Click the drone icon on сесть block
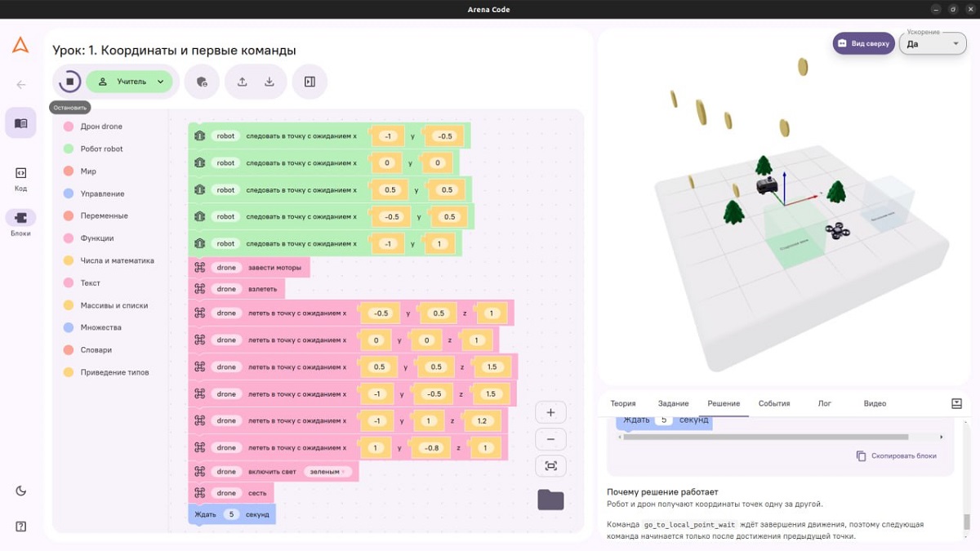Screen dimensions: 980x551 (199, 493)
